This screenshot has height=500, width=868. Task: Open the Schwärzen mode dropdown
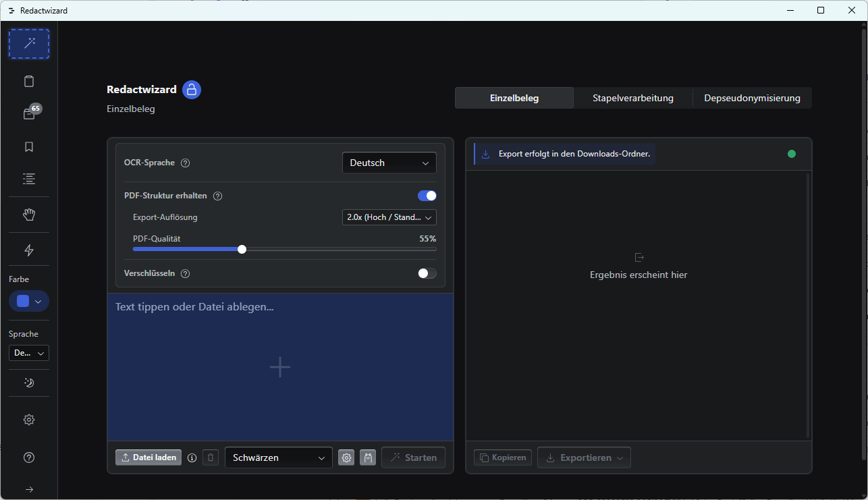tap(279, 457)
